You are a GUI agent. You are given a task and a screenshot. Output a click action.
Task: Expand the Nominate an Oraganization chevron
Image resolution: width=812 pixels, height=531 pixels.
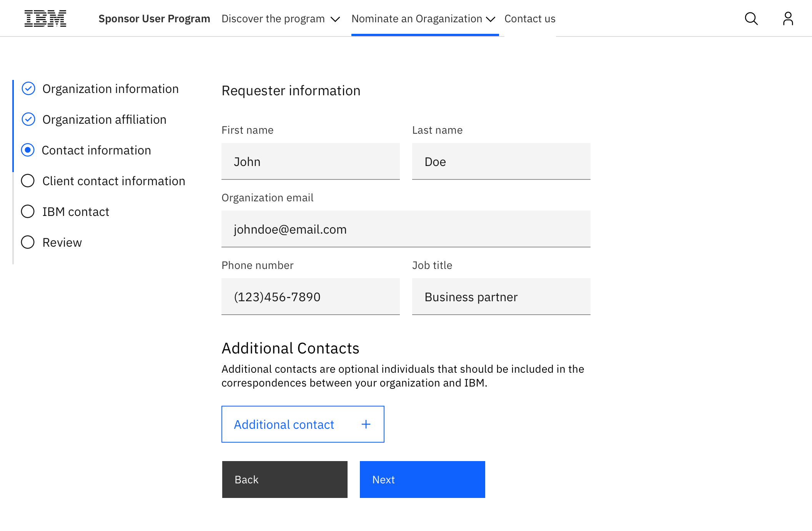491,19
